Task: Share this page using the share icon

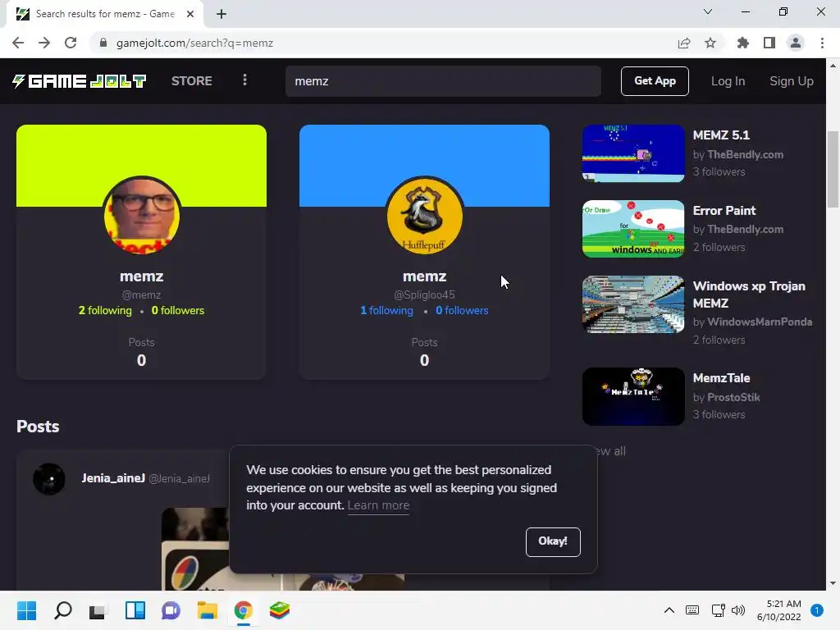Action: (684, 43)
